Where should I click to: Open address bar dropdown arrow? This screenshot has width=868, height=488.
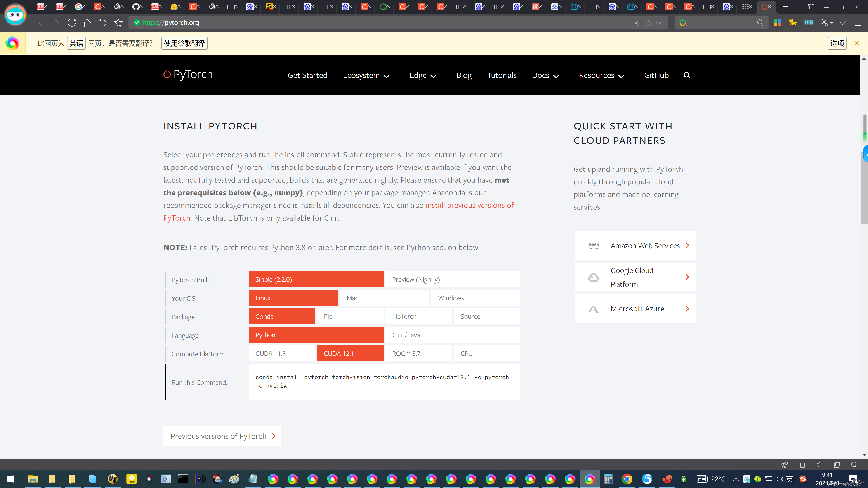pyautogui.click(x=659, y=23)
